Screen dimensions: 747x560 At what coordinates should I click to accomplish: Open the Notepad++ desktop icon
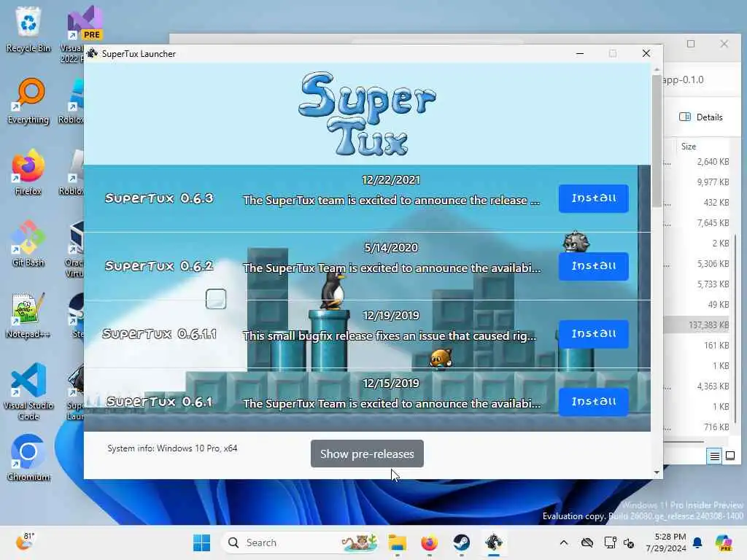[x=28, y=315]
